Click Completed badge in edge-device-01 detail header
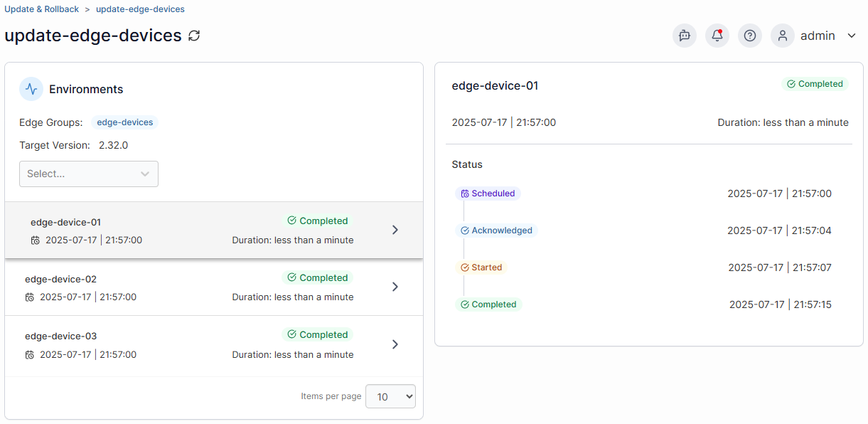The image size is (868, 424). point(815,84)
